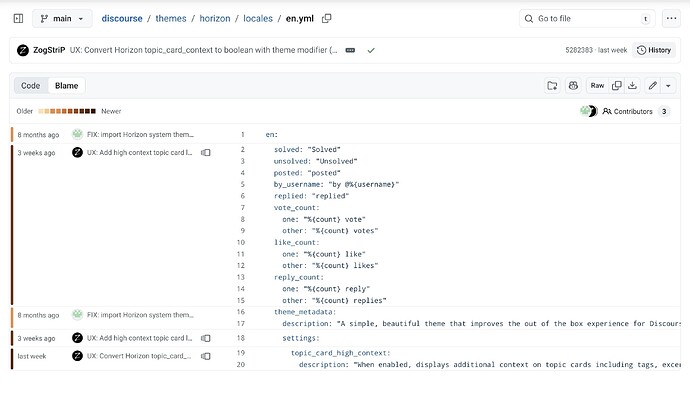Open the discourse repository breadcrumb link
Screen dimensions: 690x393
122,18
